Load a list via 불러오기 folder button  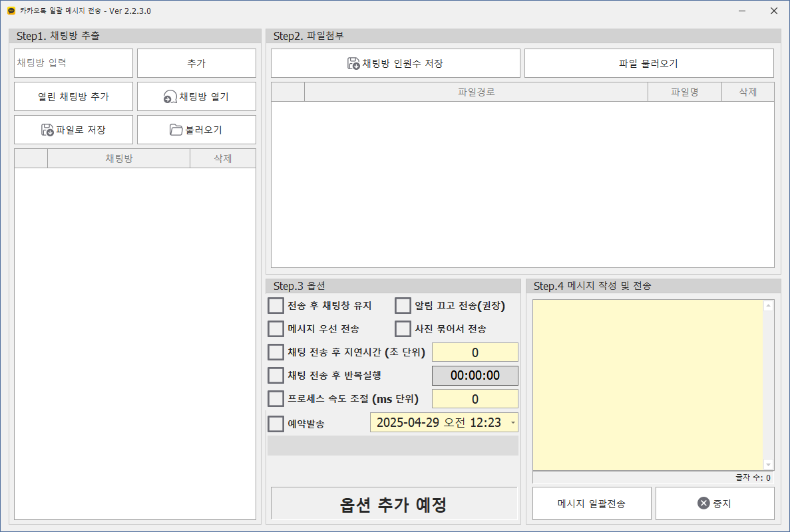pyautogui.click(x=196, y=130)
